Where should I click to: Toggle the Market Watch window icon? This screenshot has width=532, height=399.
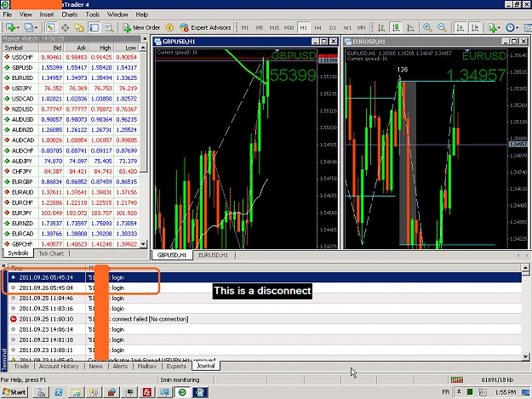click(x=50, y=27)
